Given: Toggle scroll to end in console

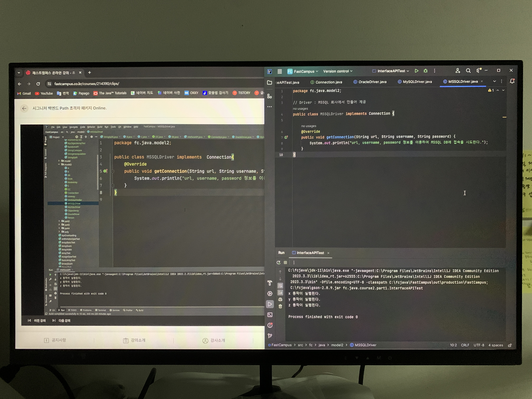Looking at the screenshot, I should (x=280, y=293).
